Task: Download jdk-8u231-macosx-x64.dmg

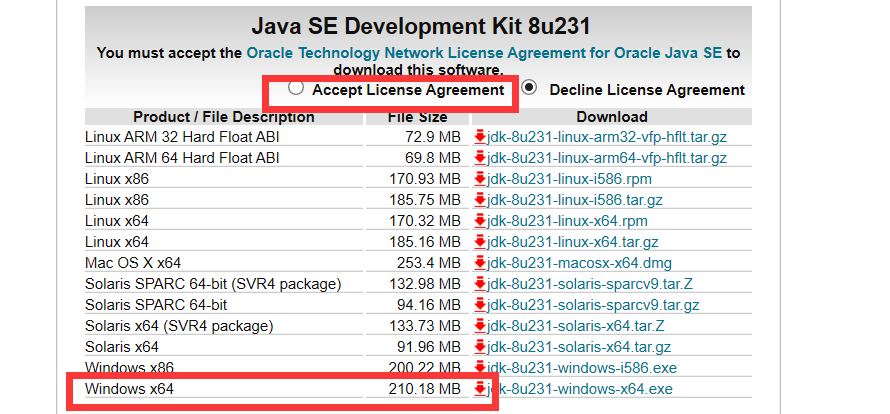Action: 580,263
